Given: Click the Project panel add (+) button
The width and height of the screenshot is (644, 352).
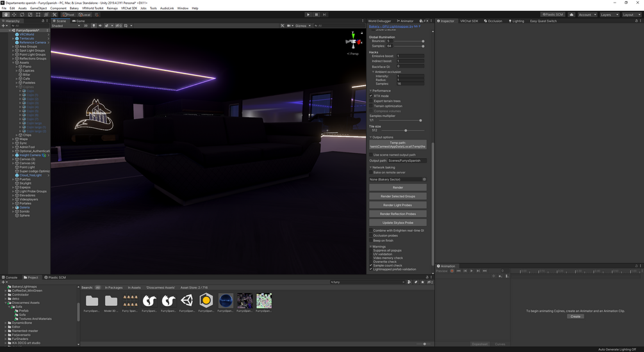Looking at the screenshot, I should [4, 282].
